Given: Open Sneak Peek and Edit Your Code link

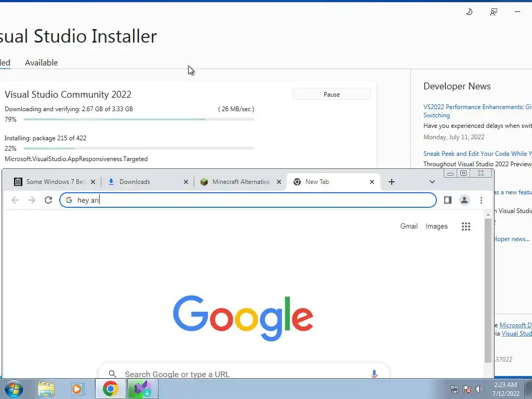Looking at the screenshot, I should pos(477,154).
